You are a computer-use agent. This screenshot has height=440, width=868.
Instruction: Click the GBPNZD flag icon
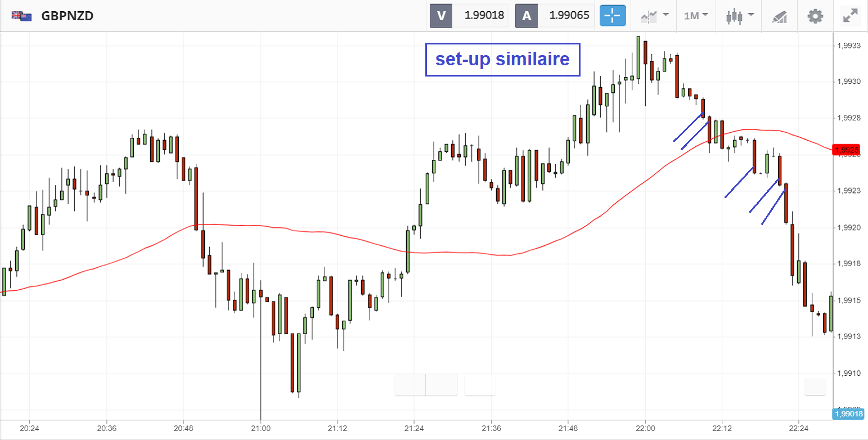tap(21, 16)
